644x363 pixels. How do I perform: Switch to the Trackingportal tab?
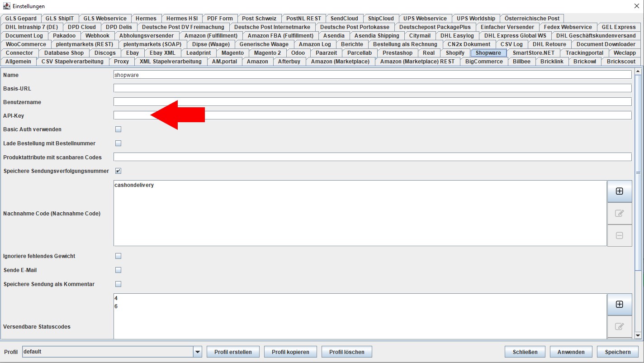coord(584,53)
